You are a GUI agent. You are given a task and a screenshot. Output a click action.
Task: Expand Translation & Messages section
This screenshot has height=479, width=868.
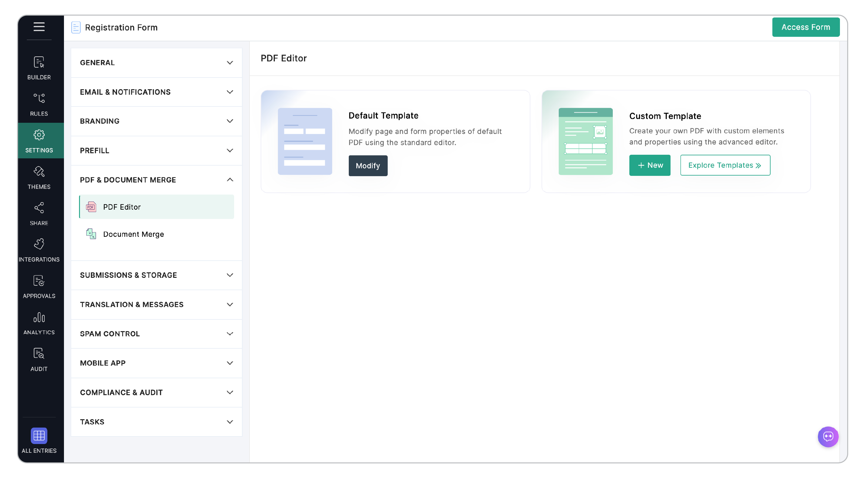coord(157,305)
